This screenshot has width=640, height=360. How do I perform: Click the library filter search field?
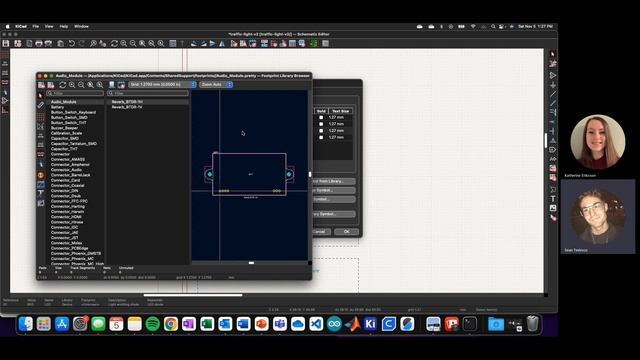[75, 93]
